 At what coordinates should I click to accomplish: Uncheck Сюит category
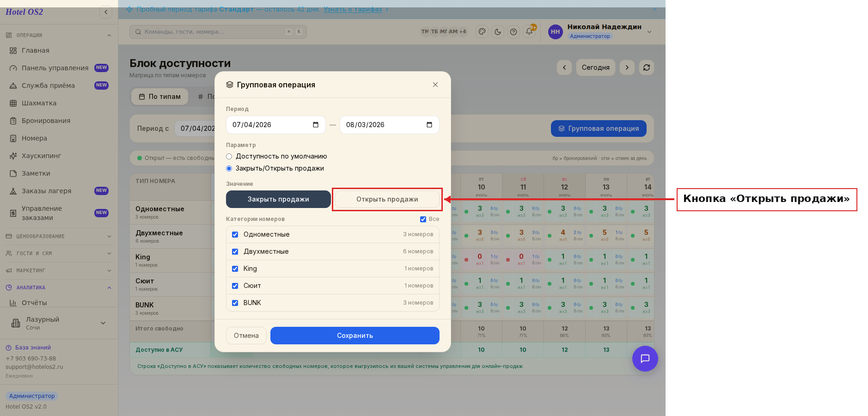pos(235,286)
